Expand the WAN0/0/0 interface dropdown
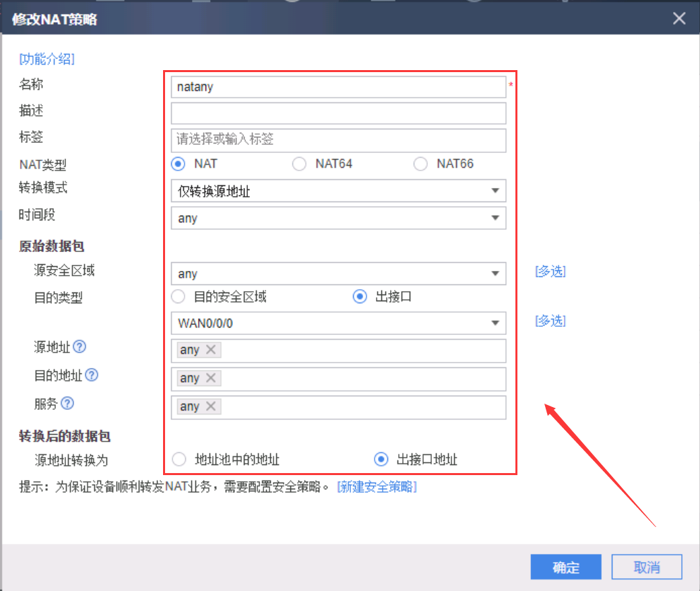 coord(338,323)
